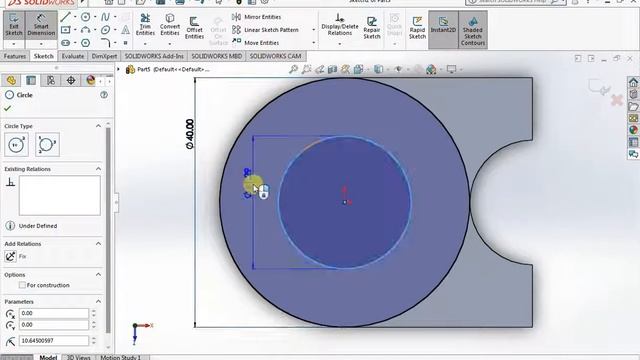
Task: Collapse the Existing Relations section
Action: click(x=98, y=169)
